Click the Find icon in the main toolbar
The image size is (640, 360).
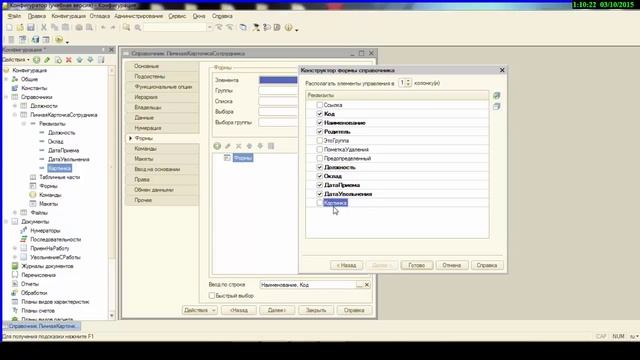127,27
